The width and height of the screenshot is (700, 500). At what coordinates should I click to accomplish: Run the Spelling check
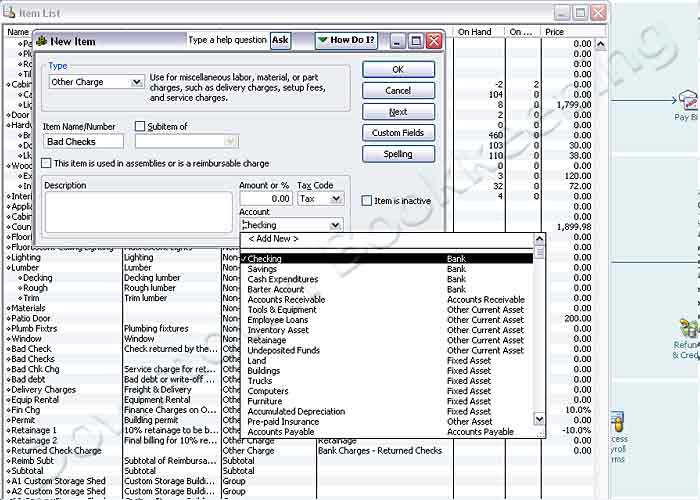pos(398,154)
